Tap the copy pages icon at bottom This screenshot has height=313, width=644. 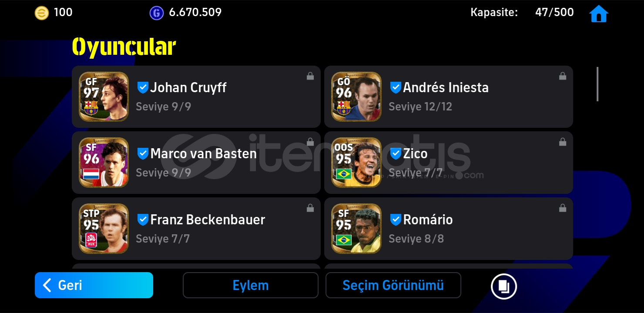(503, 286)
